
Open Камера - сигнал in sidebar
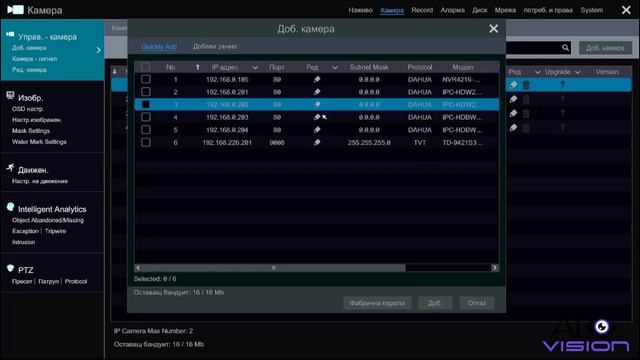(x=35, y=59)
